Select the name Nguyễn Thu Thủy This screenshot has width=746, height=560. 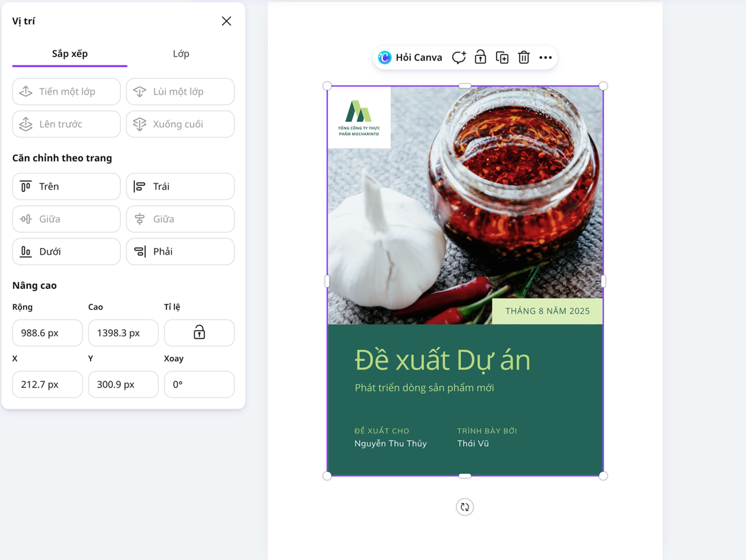pyautogui.click(x=391, y=444)
